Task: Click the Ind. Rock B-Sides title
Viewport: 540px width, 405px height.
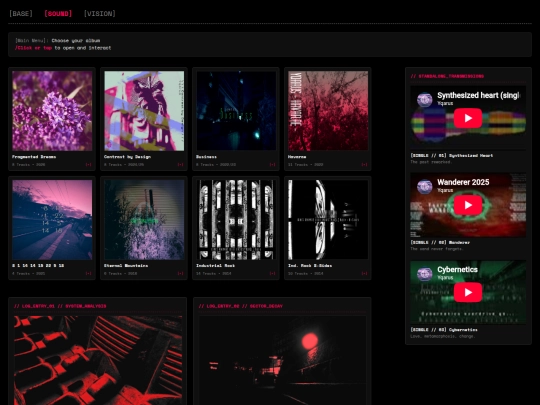Action: point(310,266)
